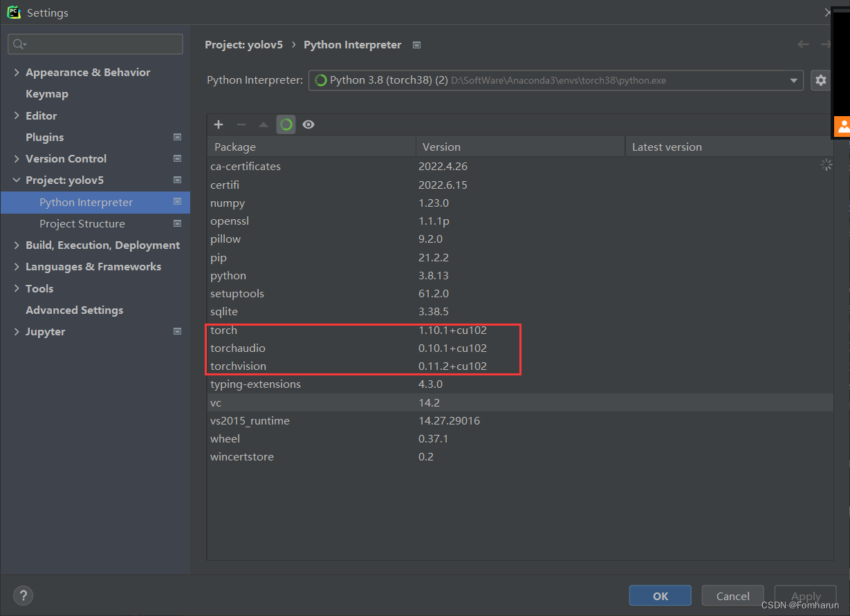Collapse the Project: yolov5 section
The height and width of the screenshot is (616, 850).
tap(17, 180)
